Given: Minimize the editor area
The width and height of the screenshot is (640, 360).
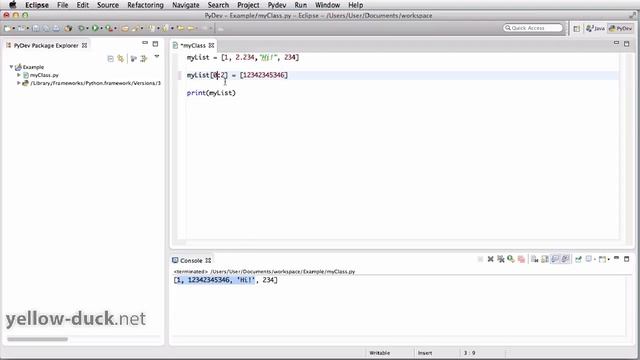Looking at the screenshot, I should pos(616,43).
